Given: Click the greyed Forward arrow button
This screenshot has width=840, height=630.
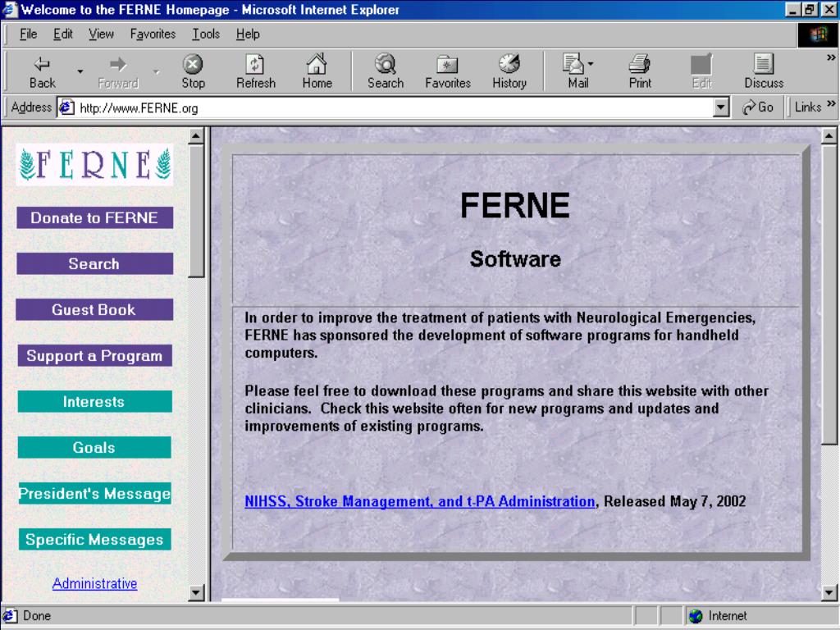Looking at the screenshot, I should [118, 72].
